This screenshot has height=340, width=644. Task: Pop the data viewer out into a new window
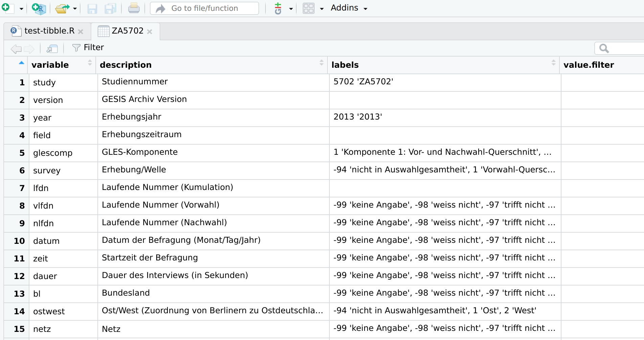51,48
